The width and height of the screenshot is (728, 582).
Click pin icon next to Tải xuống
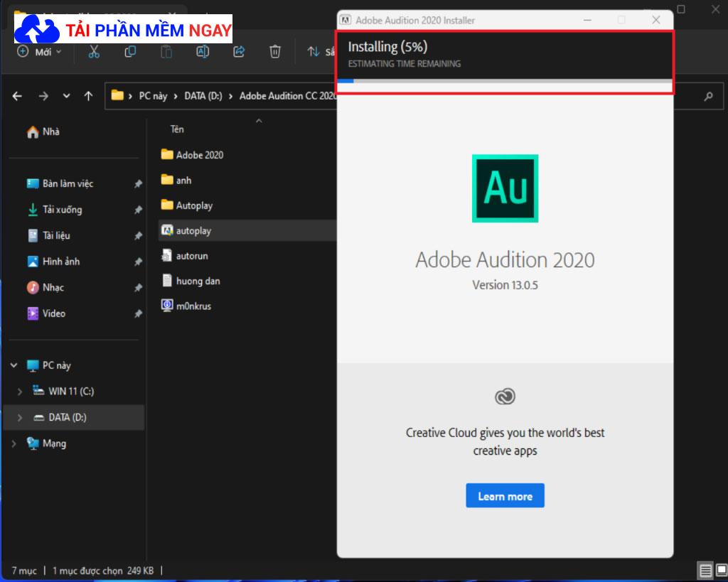(x=138, y=210)
